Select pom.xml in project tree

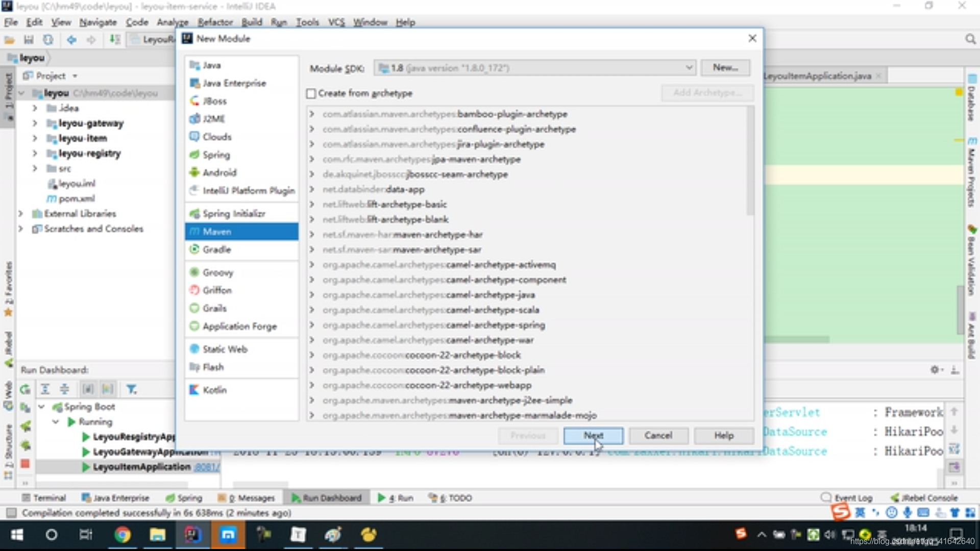(77, 198)
